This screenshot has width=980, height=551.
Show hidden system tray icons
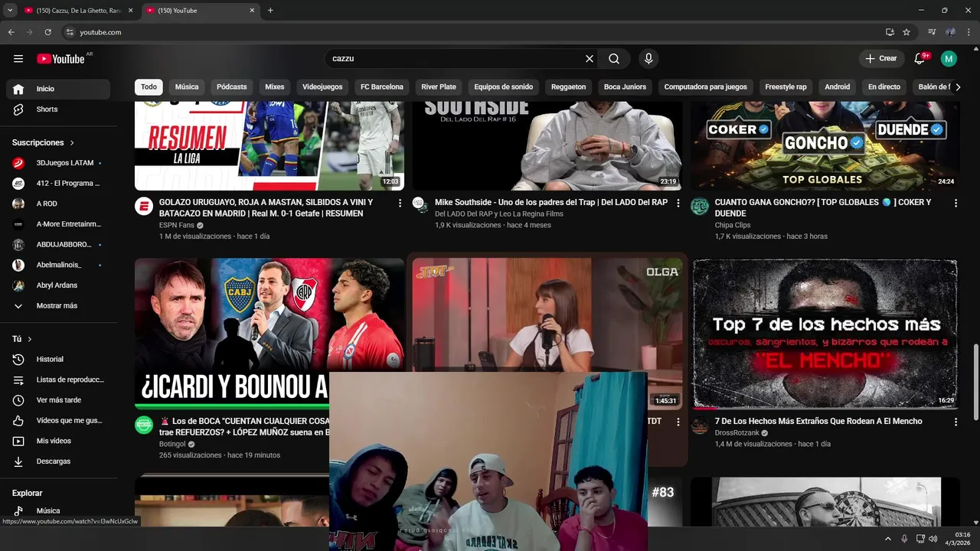888,539
